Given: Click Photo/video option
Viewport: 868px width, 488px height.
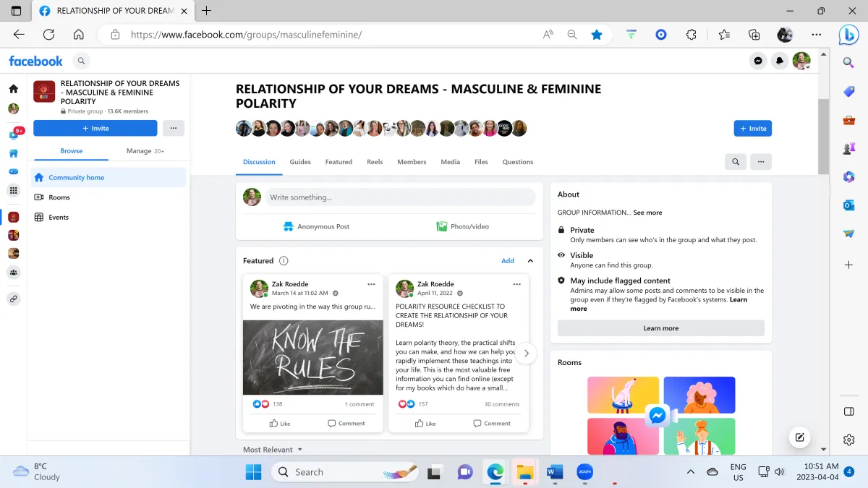Looking at the screenshot, I should (463, 226).
